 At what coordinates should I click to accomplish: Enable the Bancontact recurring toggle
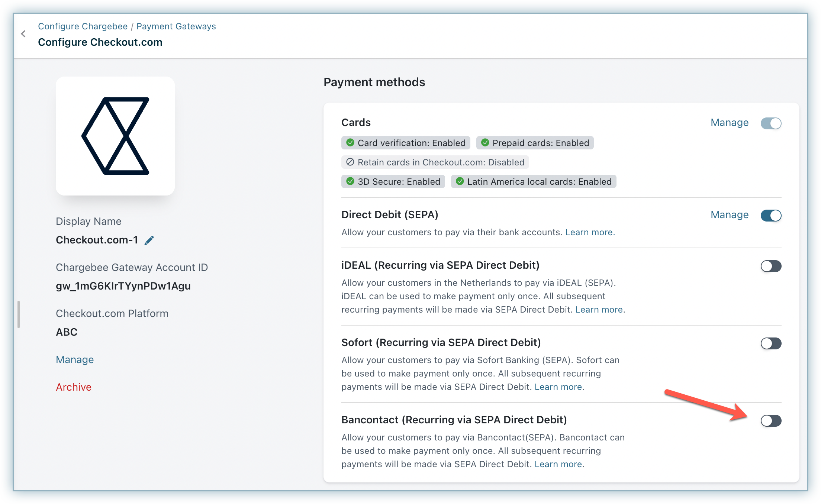(771, 421)
